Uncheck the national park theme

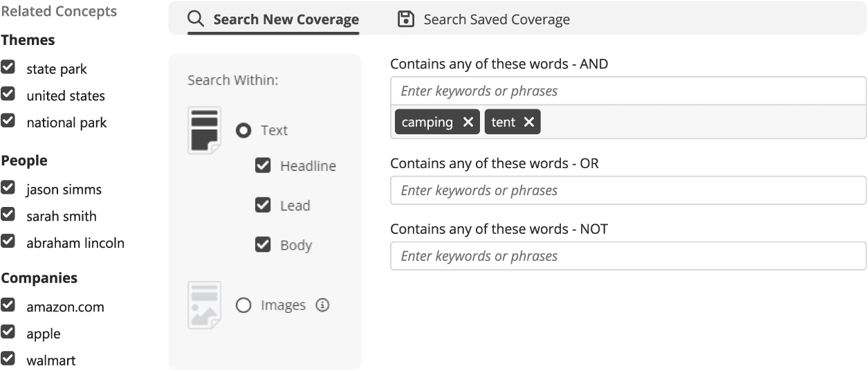coord(8,120)
